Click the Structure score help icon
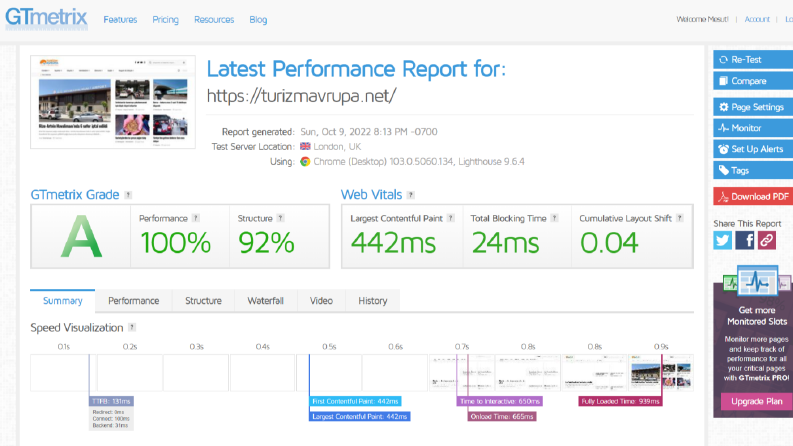Image resolution: width=793 pixels, height=446 pixels. pyautogui.click(x=281, y=218)
